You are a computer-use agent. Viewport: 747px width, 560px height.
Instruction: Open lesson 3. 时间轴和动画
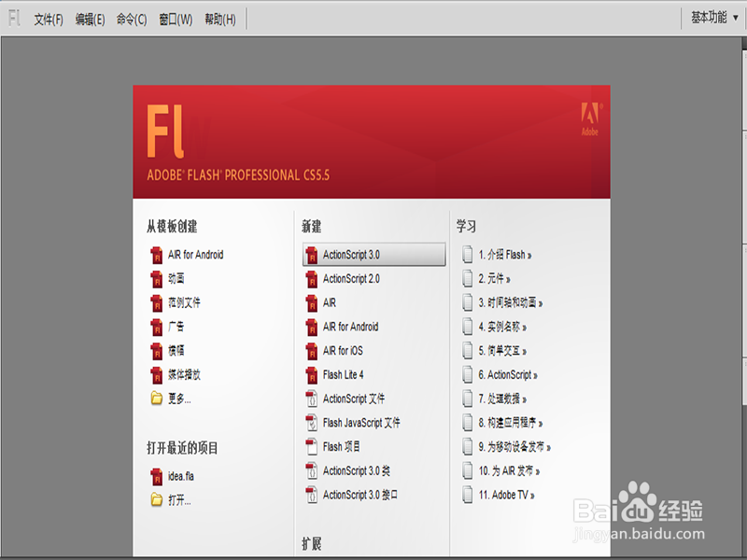pos(511,302)
